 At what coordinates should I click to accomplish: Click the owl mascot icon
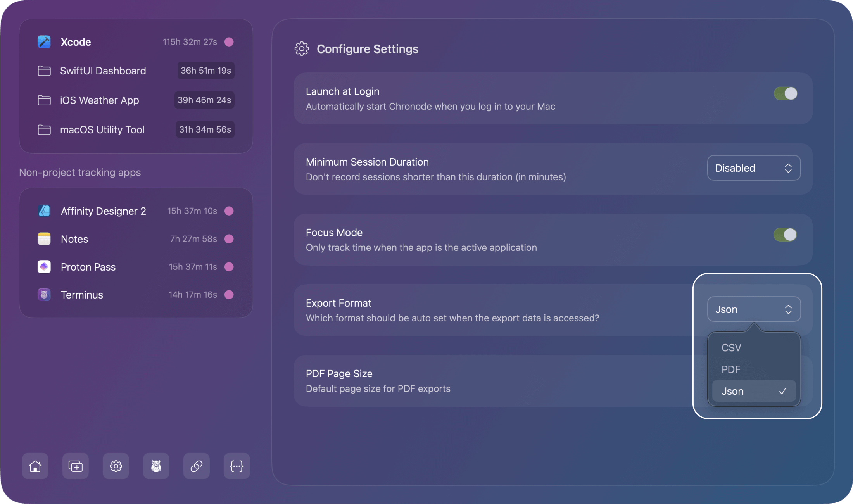(x=156, y=466)
